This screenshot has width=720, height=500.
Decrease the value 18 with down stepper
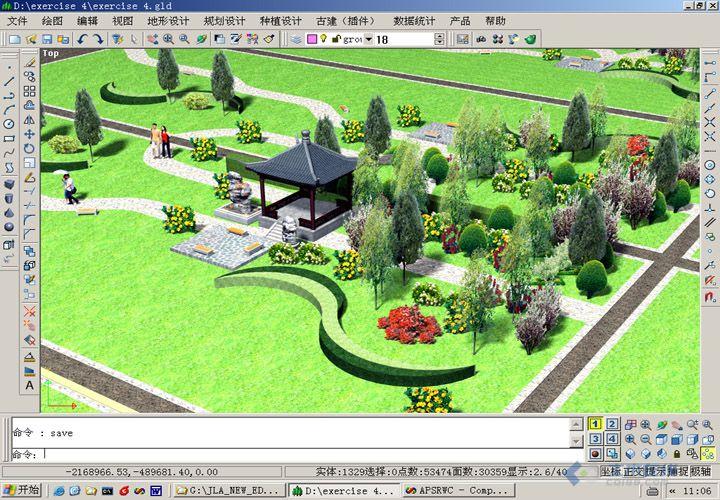tap(439, 42)
